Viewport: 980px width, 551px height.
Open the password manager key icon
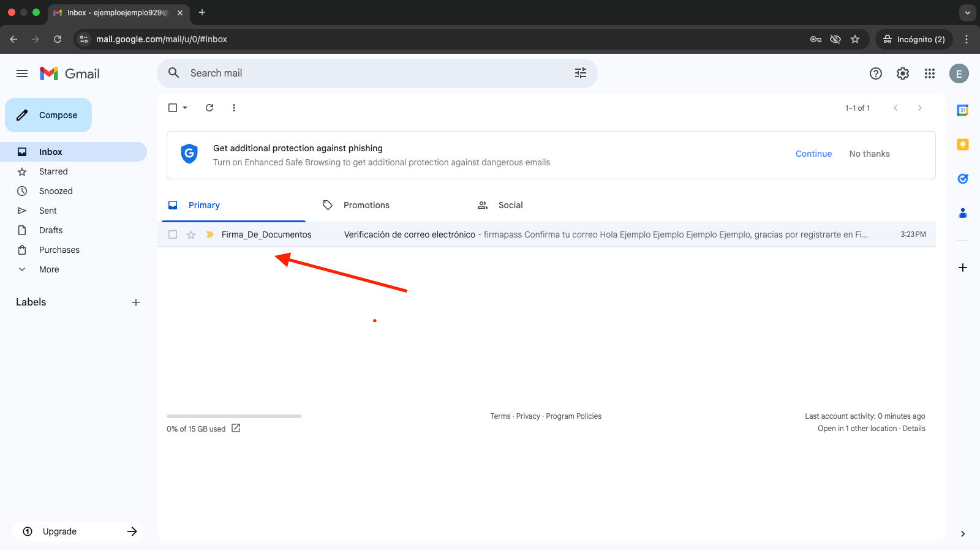click(816, 39)
